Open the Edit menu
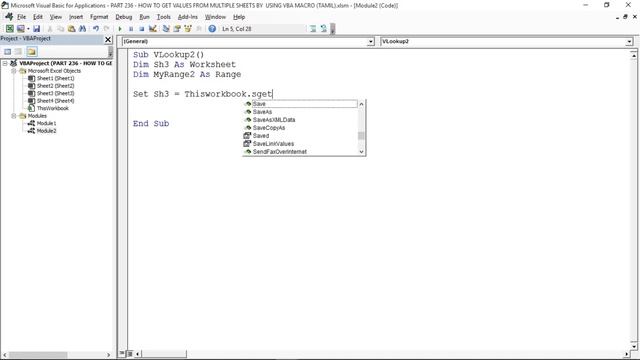640x360 pixels. point(38,17)
